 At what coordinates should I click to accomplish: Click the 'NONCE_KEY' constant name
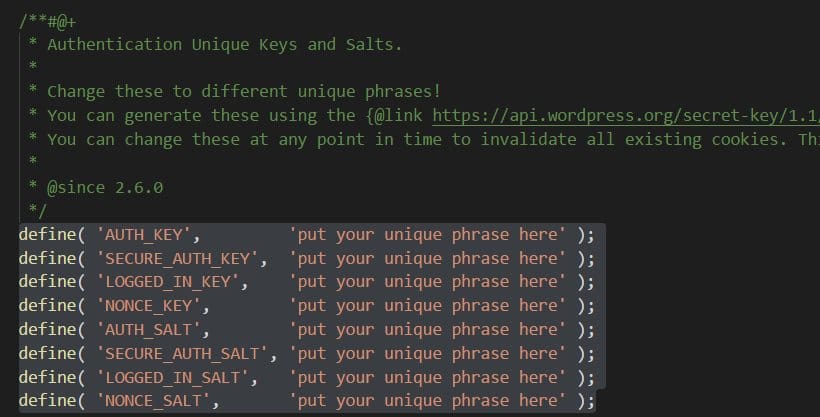pos(149,306)
